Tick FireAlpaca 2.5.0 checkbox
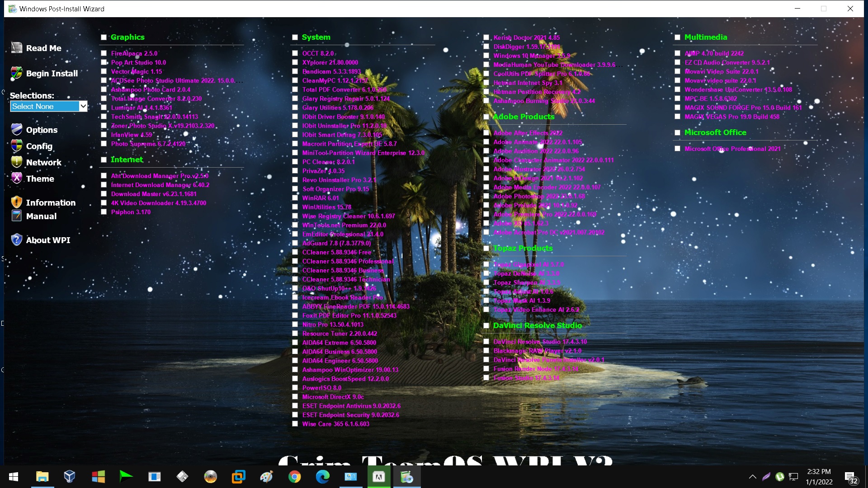Screen dimensions: 868x488 coord(104,53)
